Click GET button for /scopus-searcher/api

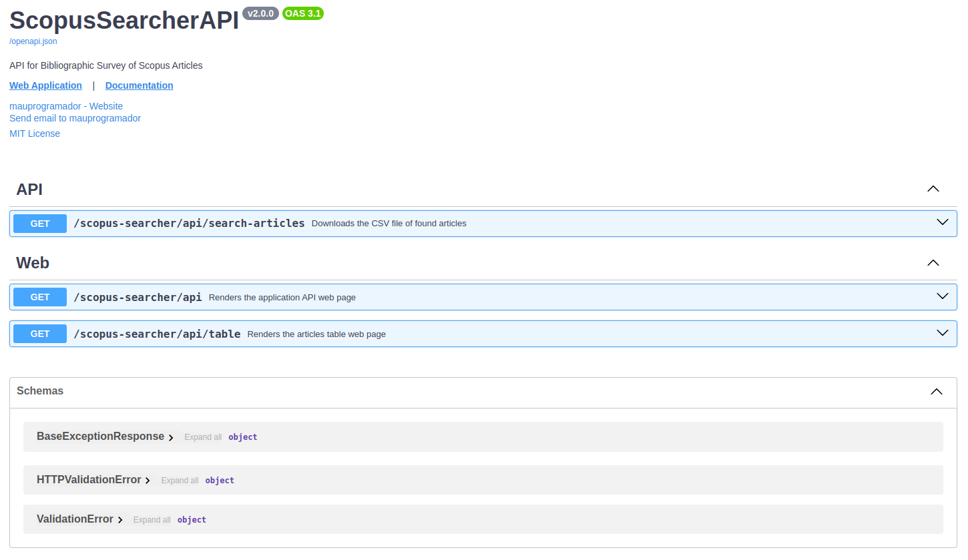pyautogui.click(x=40, y=297)
